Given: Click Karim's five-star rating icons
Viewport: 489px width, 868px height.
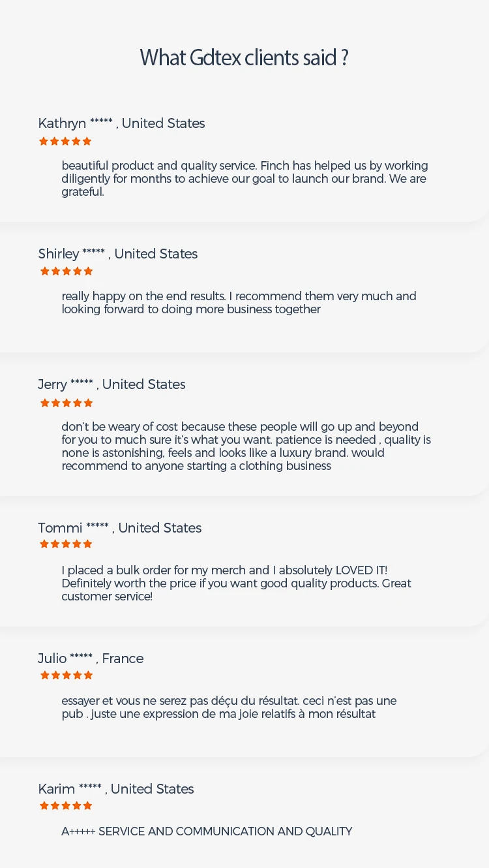Looking at the screenshot, I should pyautogui.click(x=66, y=805).
